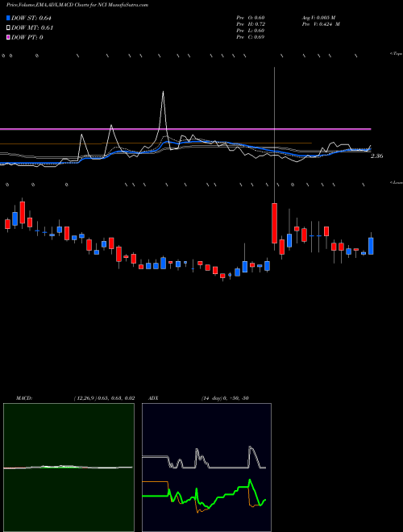The width and height of the screenshot is (403, 532).
Task: Click the last blue candlestick at chart end
Action: point(371,246)
